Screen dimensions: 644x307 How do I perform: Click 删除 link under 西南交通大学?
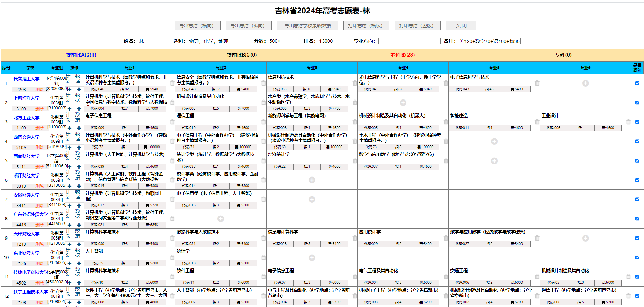(x=40, y=148)
